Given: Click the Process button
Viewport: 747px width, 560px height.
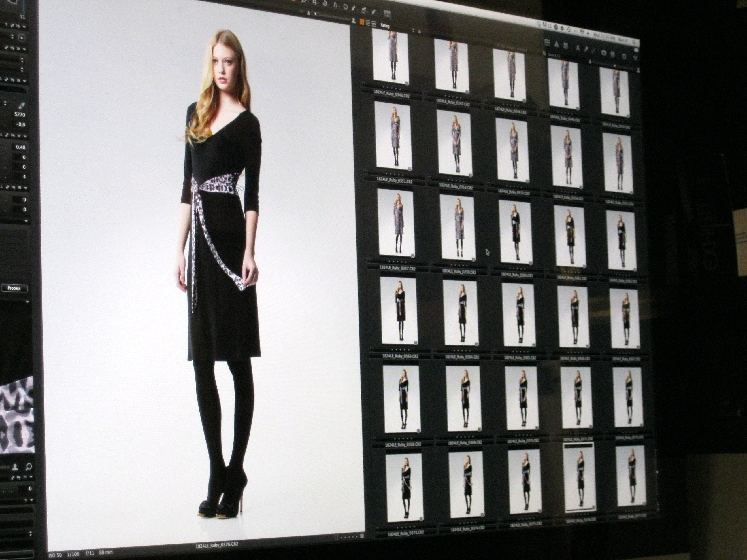Looking at the screenshot, I should coord(14,288).
